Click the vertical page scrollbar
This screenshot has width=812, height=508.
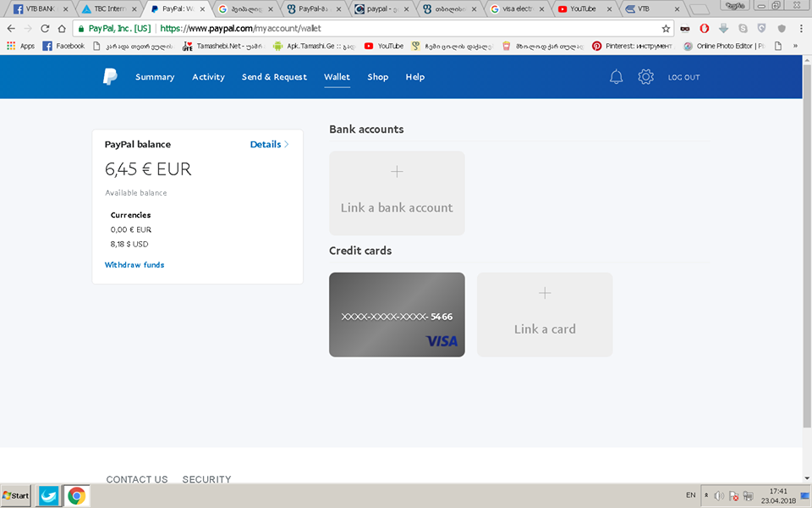807,246
